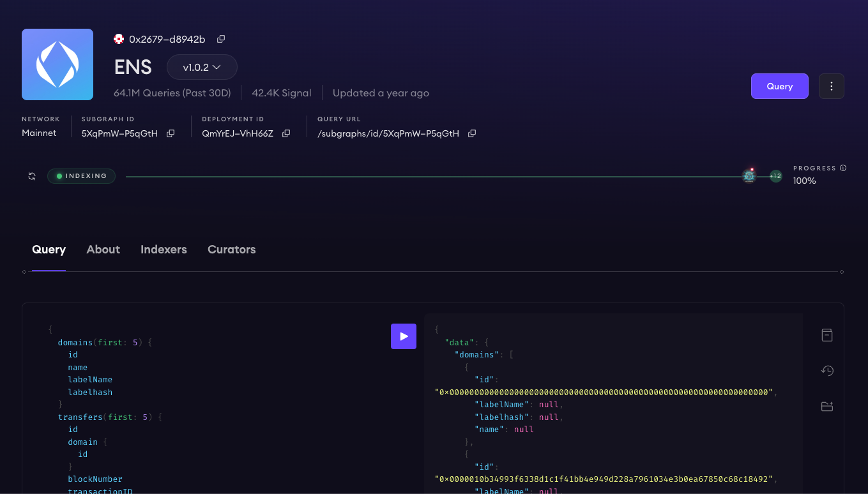Click the save-to-folder icon

pos(827,407)
